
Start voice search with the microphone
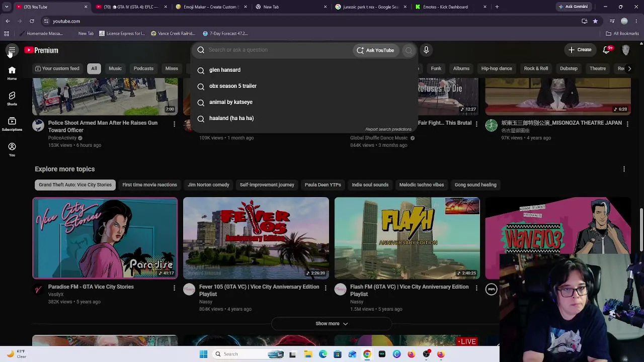click(426, 50)
